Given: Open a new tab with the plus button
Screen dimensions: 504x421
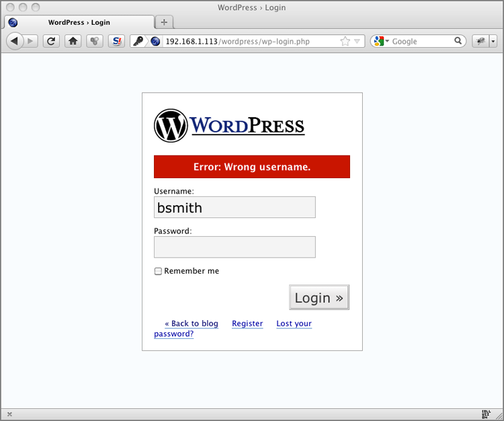Looking at the screenshot, I should coord(165,22).
